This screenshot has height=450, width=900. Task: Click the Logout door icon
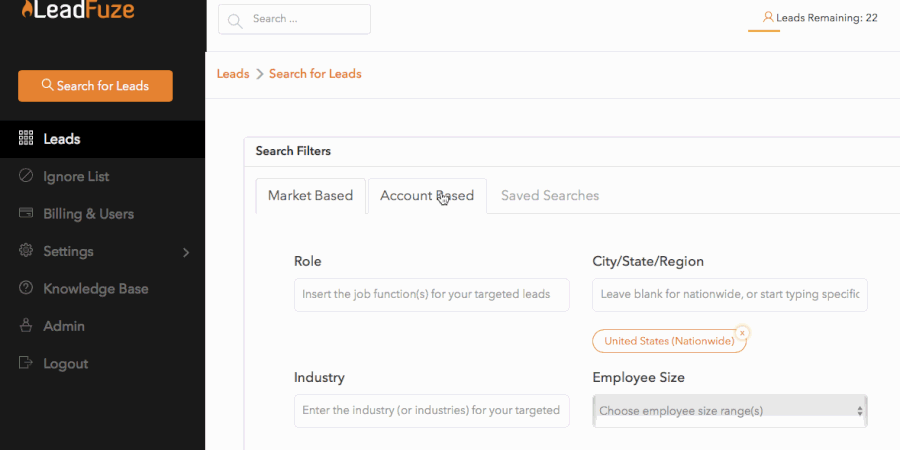point(26,362)
